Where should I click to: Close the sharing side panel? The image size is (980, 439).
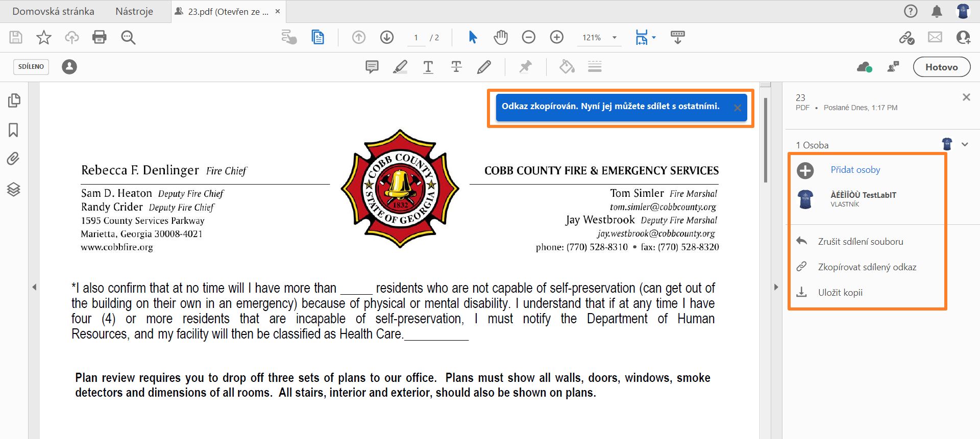pos(966,97)
